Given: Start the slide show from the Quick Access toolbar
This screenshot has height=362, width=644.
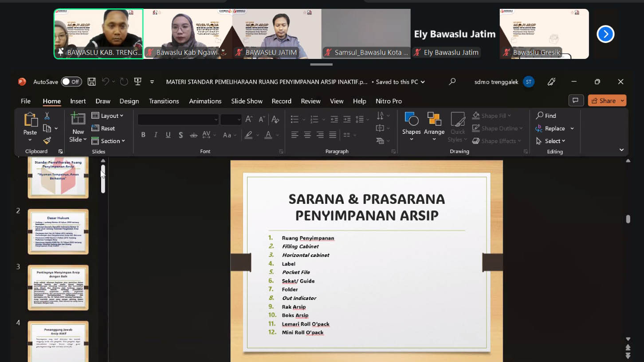Looking at the screenshot, I should [137, 82].
